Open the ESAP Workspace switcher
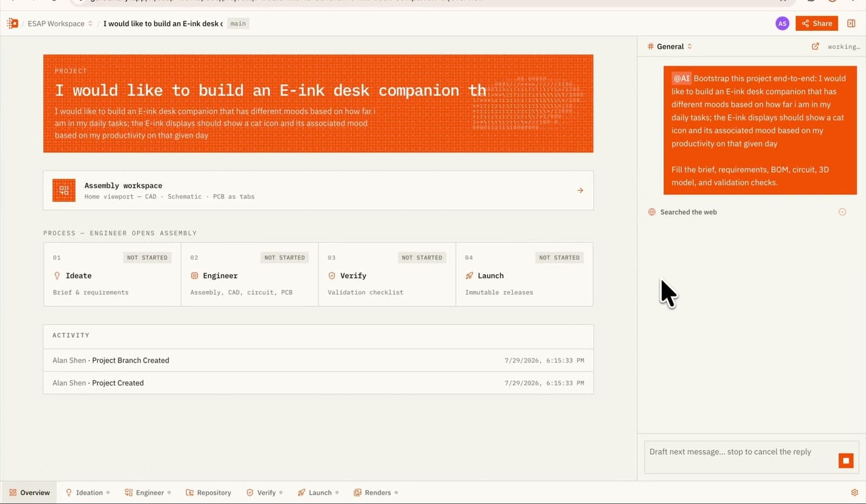 click(x=60, y=23)
